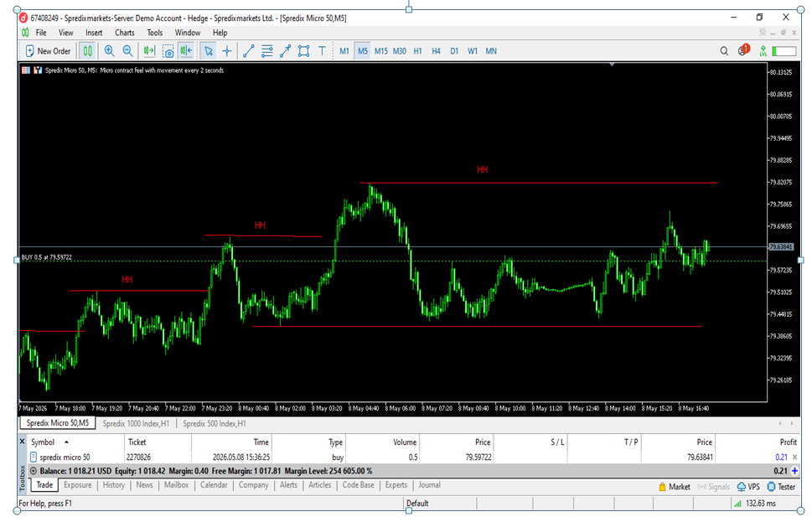Toggle chart auto scroll icon
This screenshot has width=812, height=522.
149,51
